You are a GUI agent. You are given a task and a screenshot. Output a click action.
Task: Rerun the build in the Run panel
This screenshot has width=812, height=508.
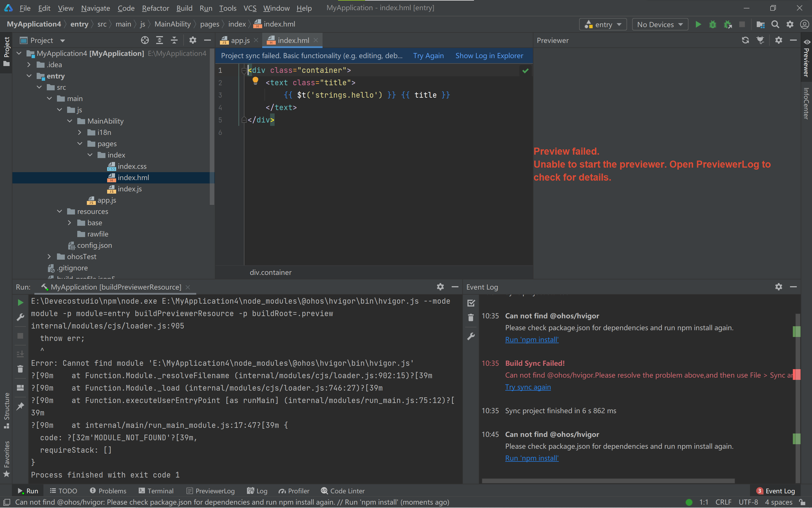20,302
